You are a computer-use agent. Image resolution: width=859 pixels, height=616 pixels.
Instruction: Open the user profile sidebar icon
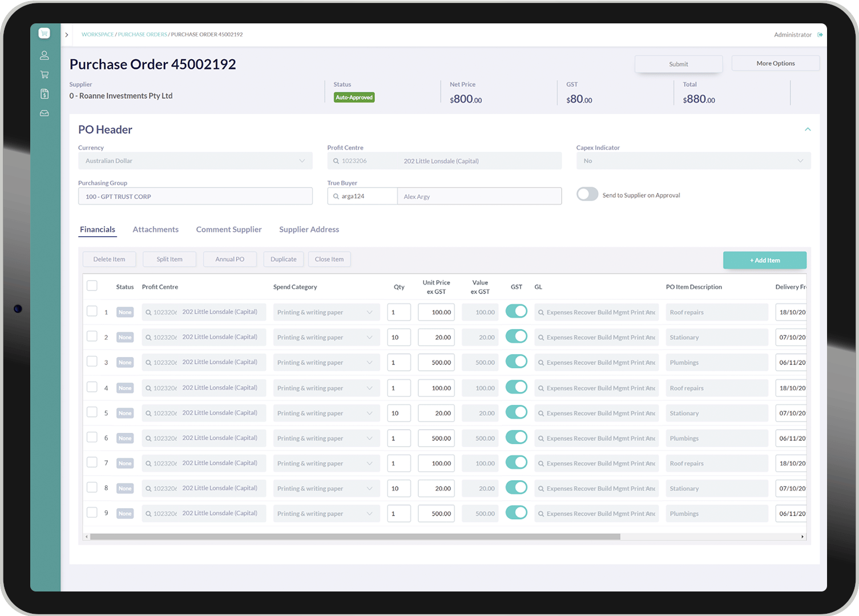click(x=44, y=55)
